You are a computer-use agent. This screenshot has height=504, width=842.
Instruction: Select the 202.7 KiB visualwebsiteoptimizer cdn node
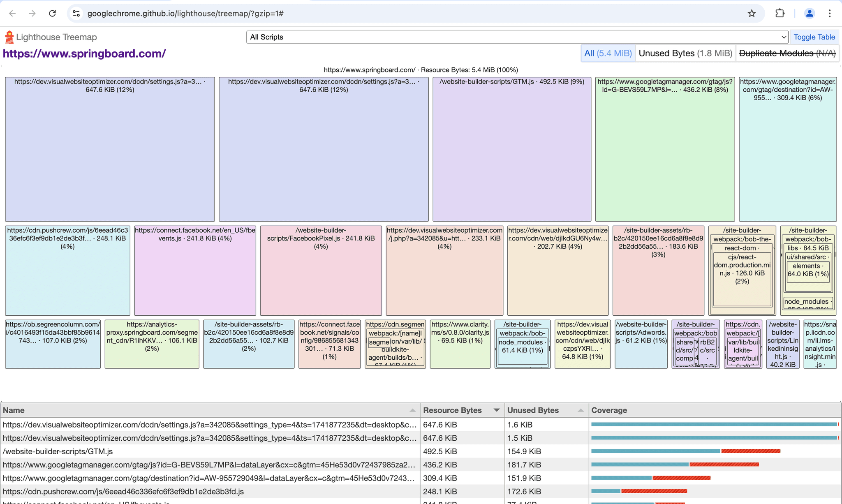(558, 270)
